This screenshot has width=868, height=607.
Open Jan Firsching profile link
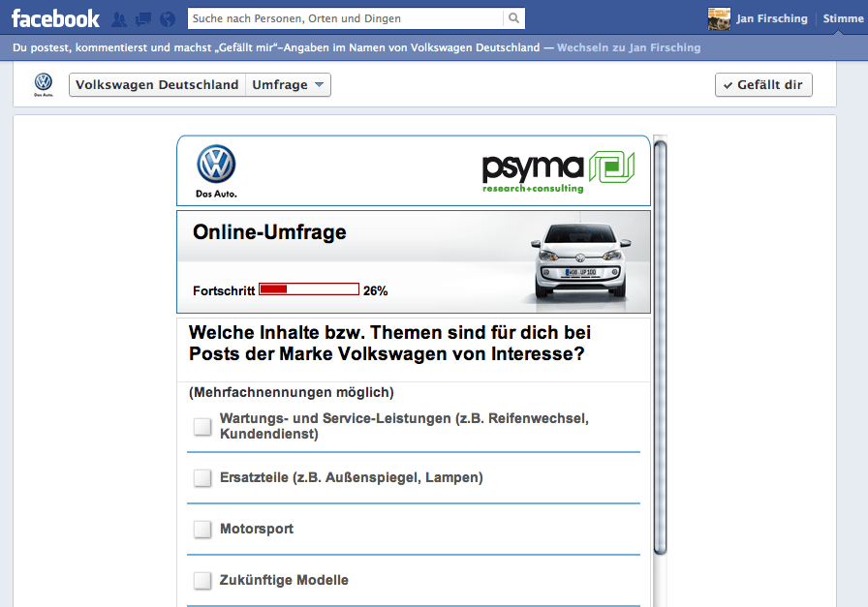[x=772, y=18]
